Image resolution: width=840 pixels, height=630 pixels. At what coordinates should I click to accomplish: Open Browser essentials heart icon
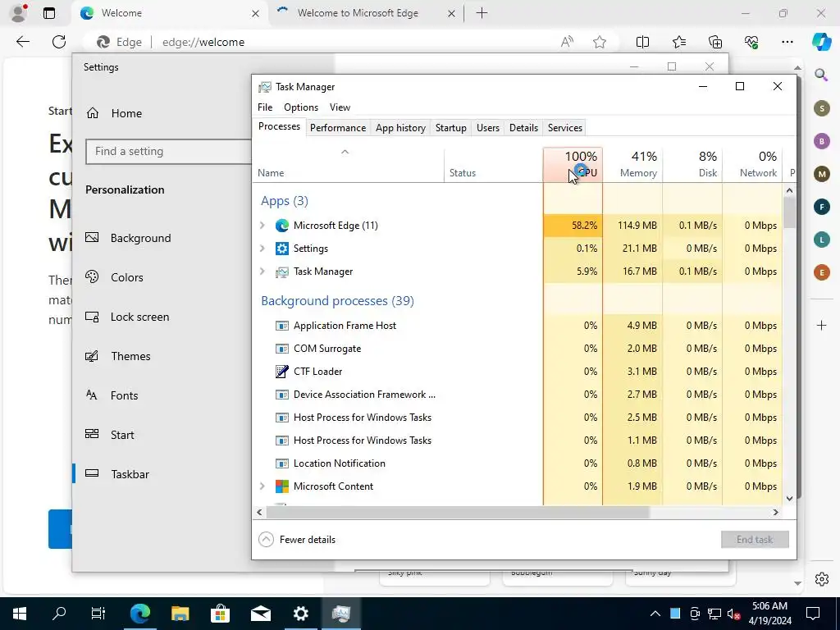[751, 42]
